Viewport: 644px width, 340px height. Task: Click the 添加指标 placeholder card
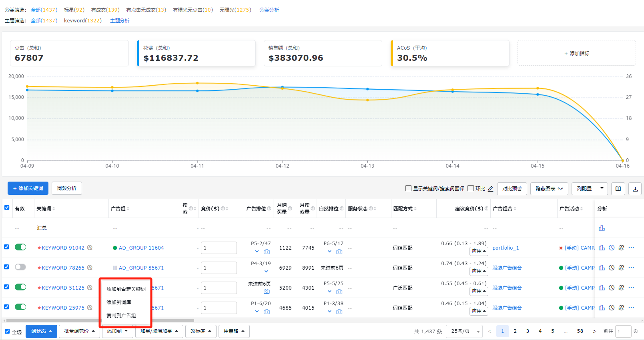[x=576, y=53]
